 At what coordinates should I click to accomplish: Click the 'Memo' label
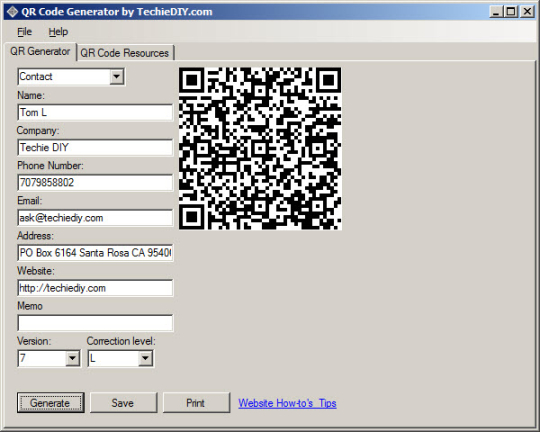pos(30,306)
